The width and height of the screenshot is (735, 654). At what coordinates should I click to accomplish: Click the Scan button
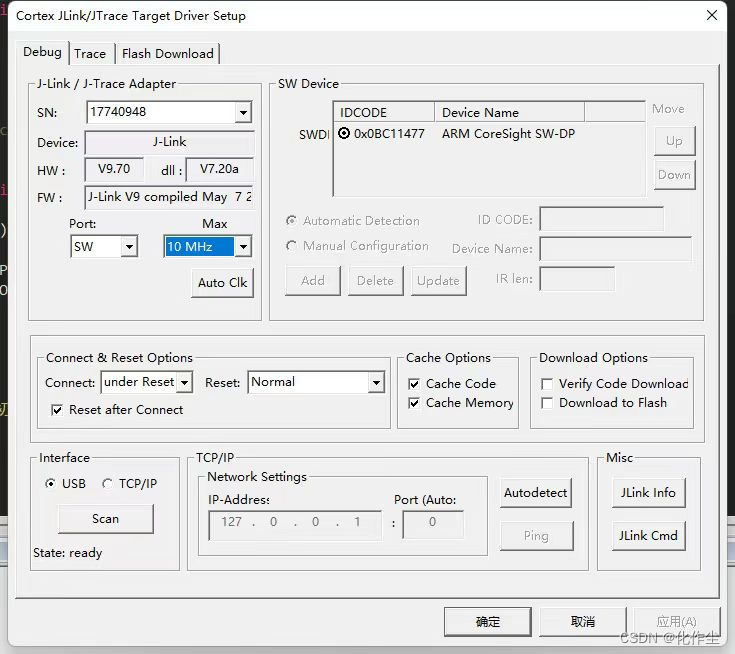click(105, 519)
